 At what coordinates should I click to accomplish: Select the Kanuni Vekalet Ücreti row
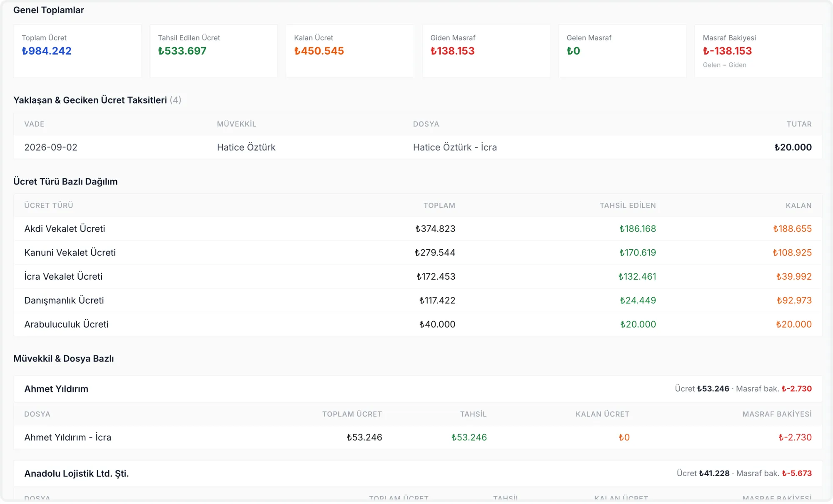418,253
